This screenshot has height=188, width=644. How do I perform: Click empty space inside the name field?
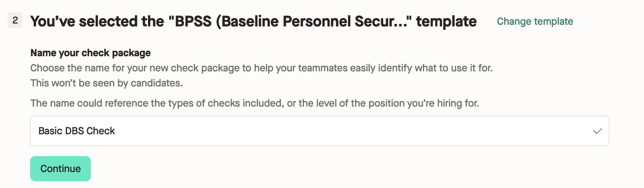point(335,131)
